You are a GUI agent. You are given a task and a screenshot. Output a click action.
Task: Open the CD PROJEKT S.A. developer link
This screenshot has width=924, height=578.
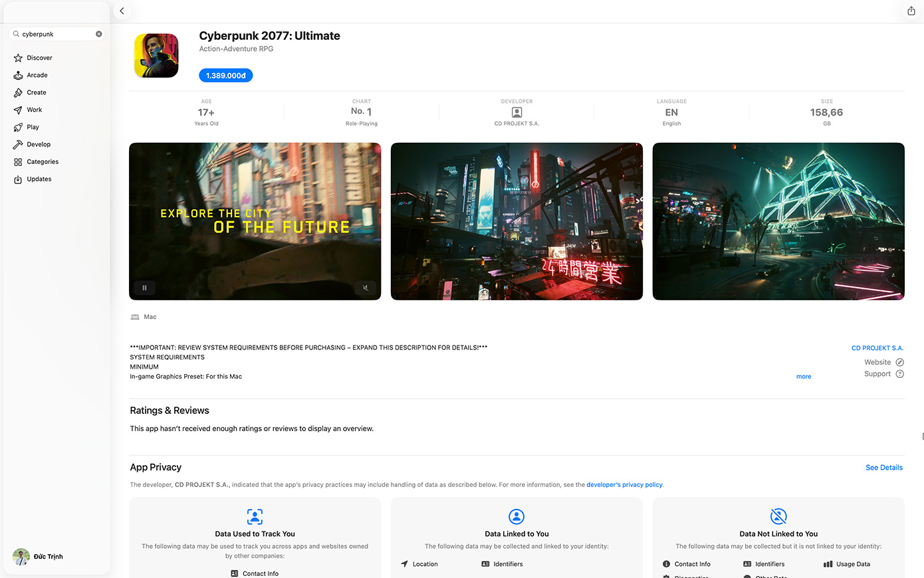click(x=877, y=348)
